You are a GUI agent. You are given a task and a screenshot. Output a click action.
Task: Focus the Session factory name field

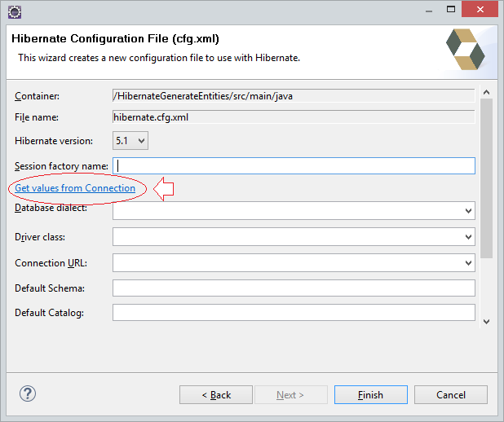(x=294, y=165)
